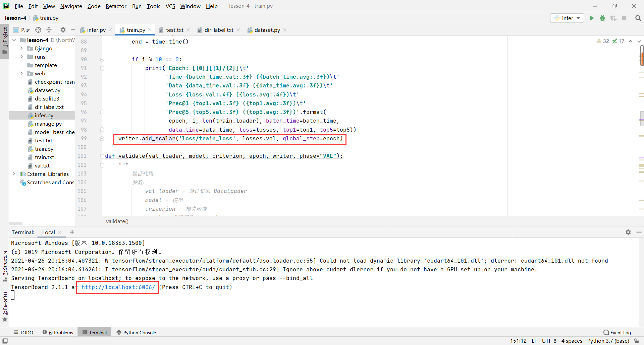Image resolution: width=644 pixels, height=345 pixels.
Task: Open the infer run configuration dropdown
Action: (x=579, y=18)
